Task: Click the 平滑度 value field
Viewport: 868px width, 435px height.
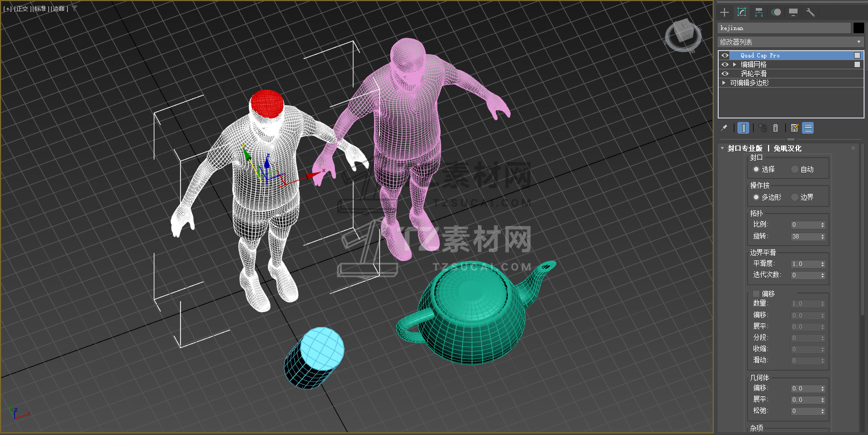Action: click(805, 264)
